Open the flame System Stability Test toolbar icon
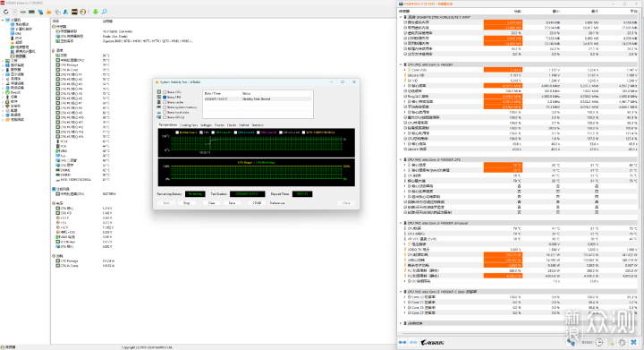 click(49, 12)
